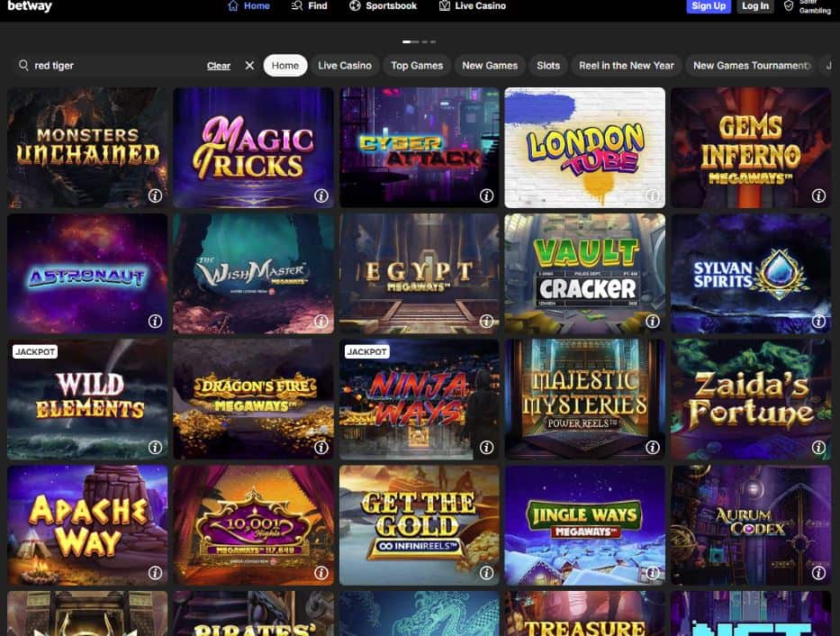Viewport: 840px width, 636px height.
Task: Open info for Zaida's Fortune game
Action: 818,447
